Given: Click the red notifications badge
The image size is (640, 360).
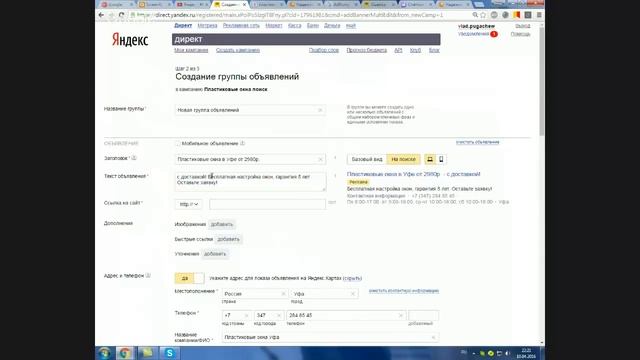Looking at the screenshot, I should tap(494, 34).
